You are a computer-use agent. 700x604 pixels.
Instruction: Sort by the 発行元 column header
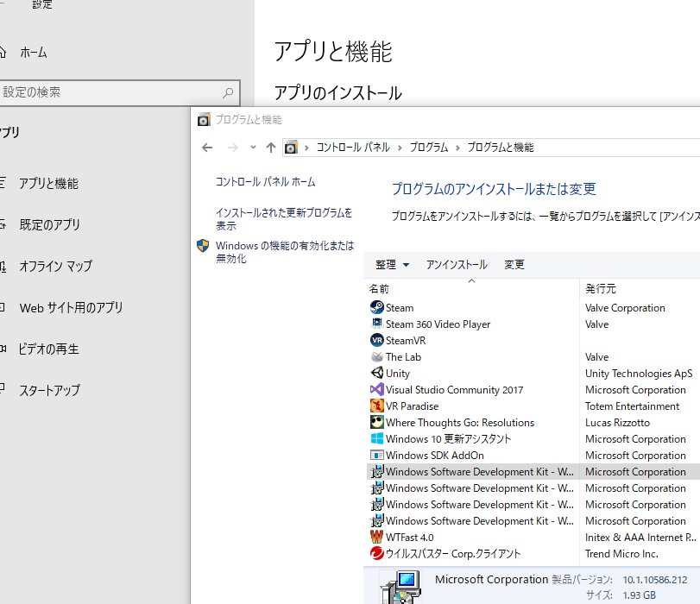[x=640, y=289]
